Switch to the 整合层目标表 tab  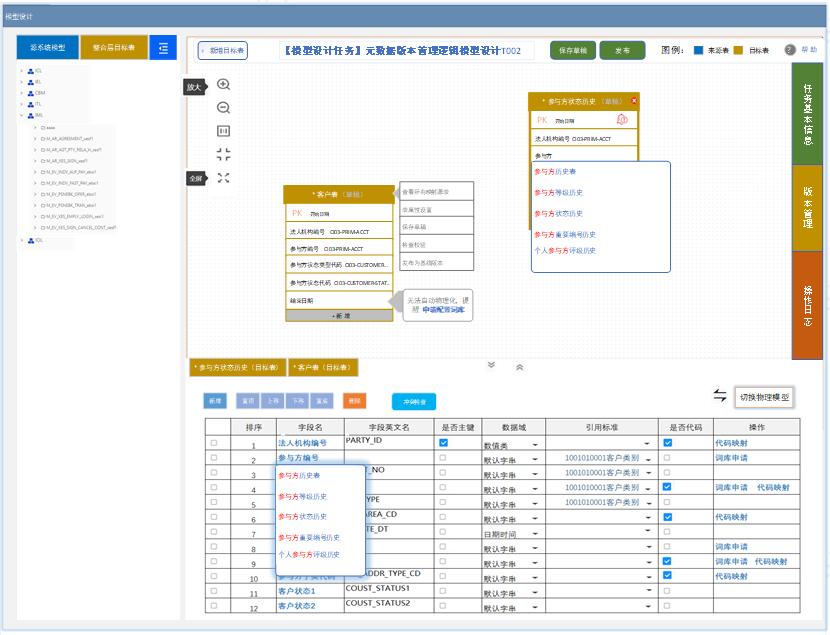click(113, 47)
